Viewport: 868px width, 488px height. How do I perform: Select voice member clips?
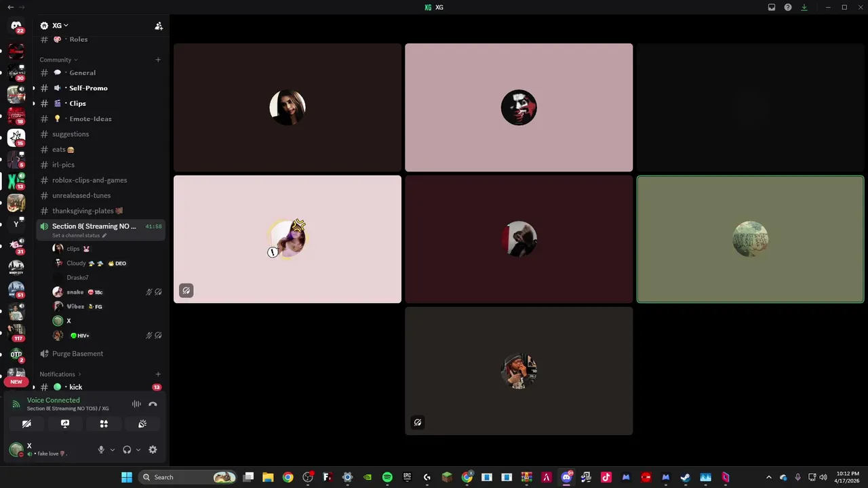107,249
